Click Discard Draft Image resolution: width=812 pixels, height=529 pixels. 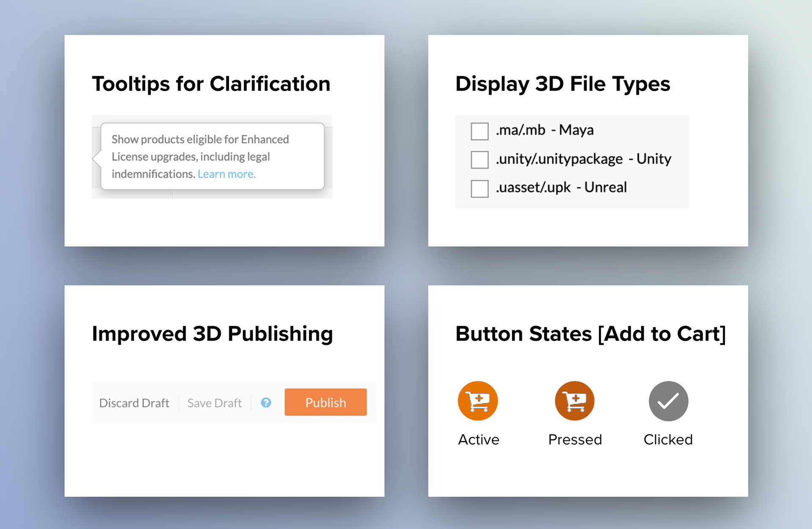[134, 403]
